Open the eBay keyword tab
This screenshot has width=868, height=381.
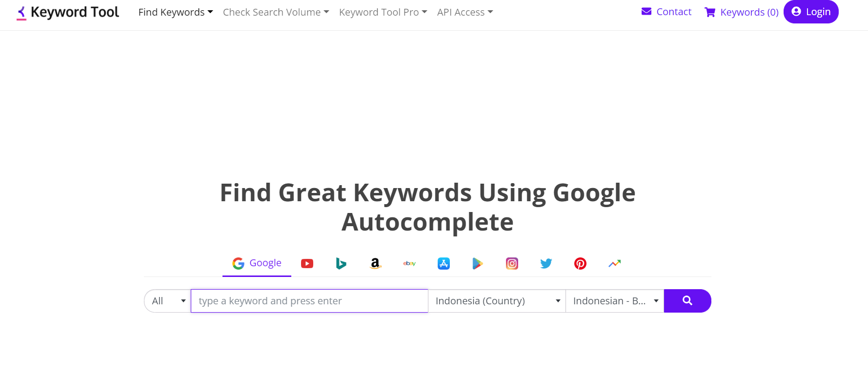[x=409, y=264]
